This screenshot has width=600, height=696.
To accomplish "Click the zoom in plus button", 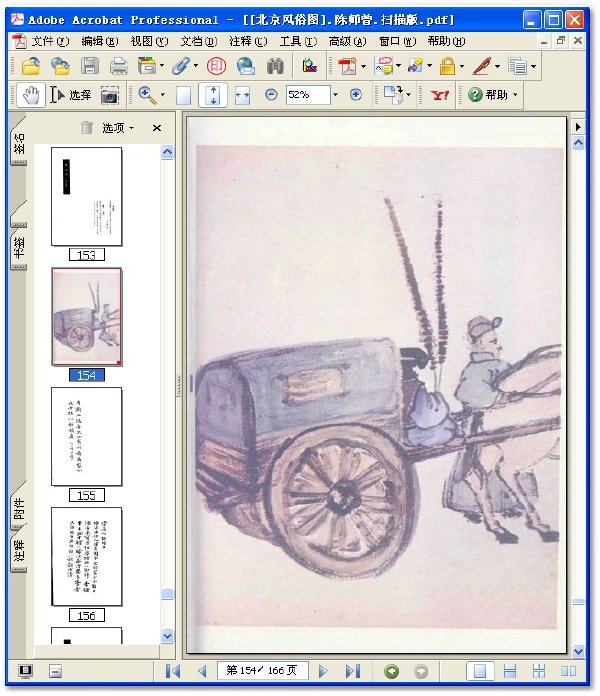I will tap(355, 95).
